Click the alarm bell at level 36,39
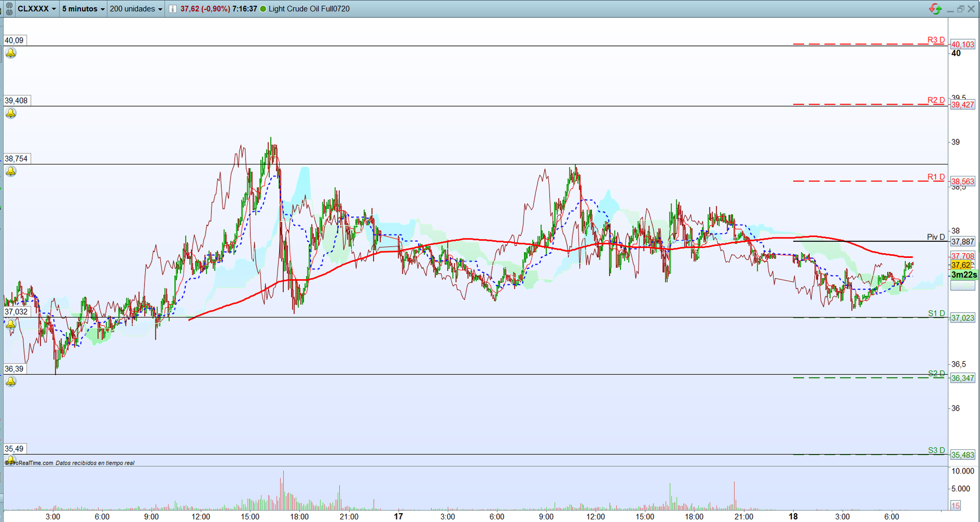The height and width of the screenshot is (522, 980). pos(10,382)
